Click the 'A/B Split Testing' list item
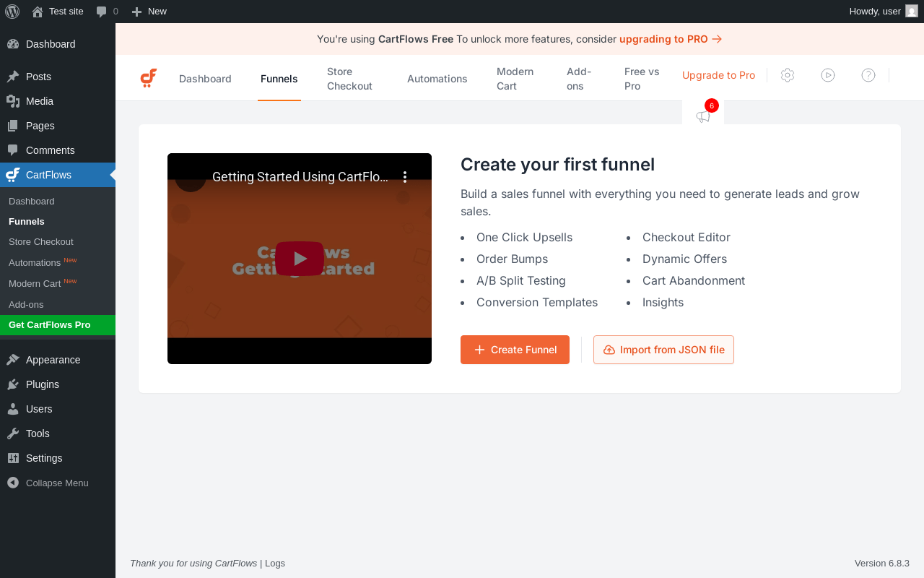This screenshot has height=578, width=924. (521, 281)
